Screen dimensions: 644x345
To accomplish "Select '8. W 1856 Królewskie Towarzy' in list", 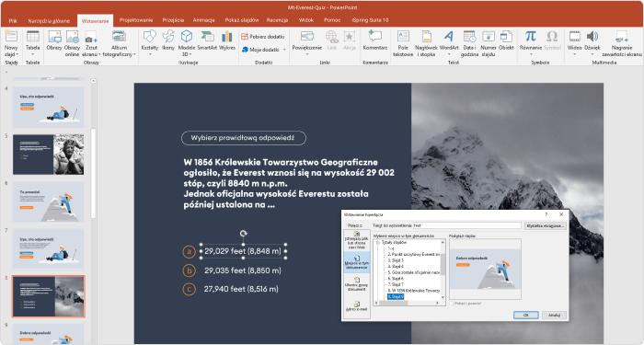I will tap(414, 290).
